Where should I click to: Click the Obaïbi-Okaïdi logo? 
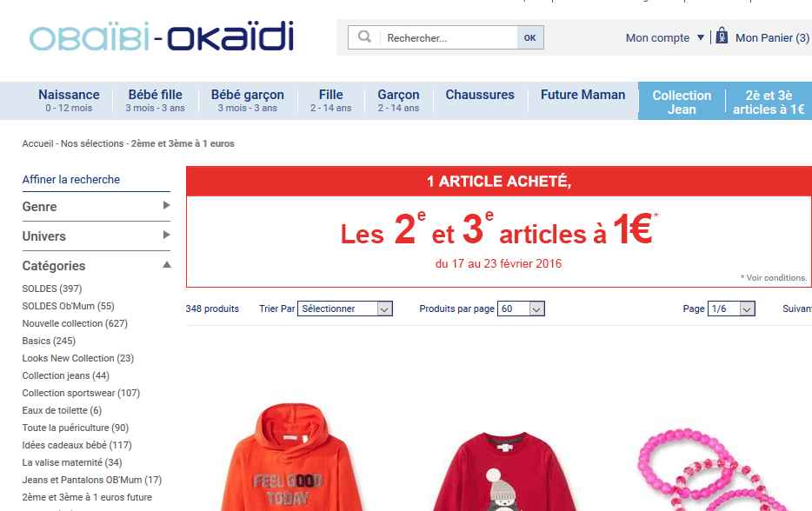[x=162, y=36]
